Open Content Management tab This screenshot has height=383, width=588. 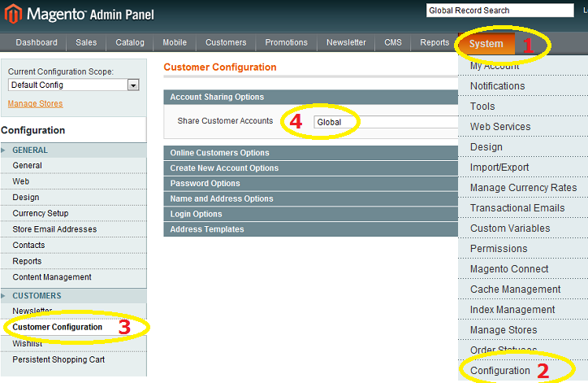pos(73,277)
